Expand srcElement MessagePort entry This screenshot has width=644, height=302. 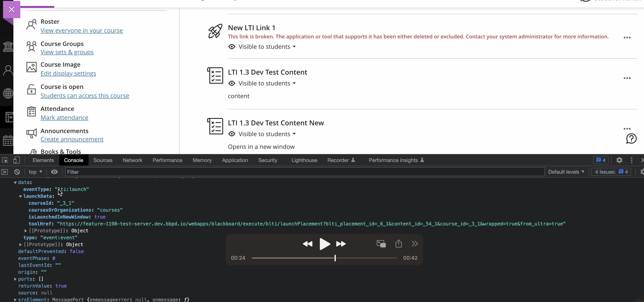pos(15,299)
